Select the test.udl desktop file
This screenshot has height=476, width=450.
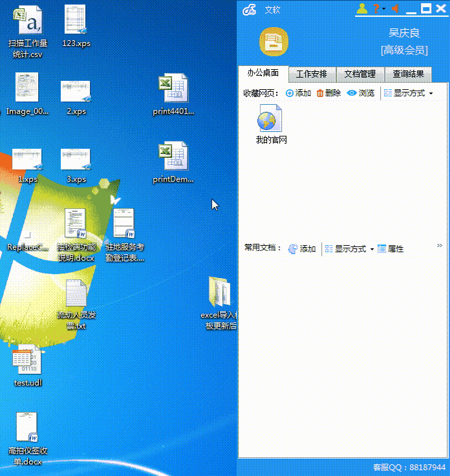[x=28, y=366]
